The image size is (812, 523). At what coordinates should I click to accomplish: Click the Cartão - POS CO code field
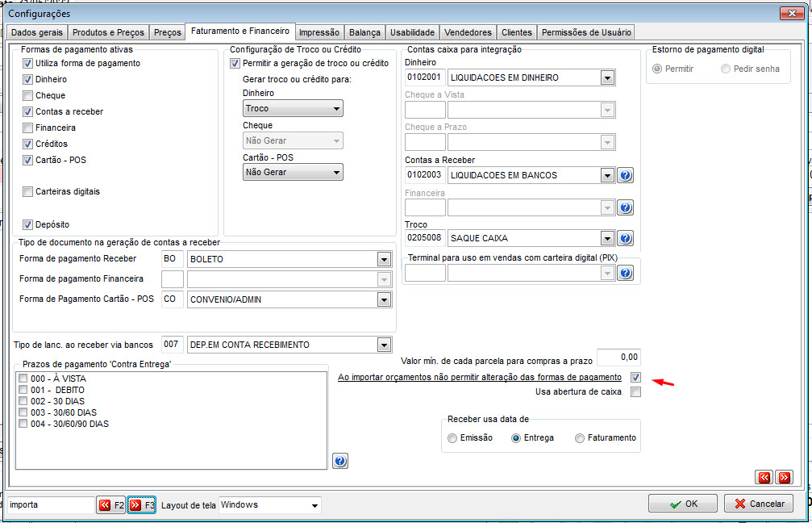173,299
